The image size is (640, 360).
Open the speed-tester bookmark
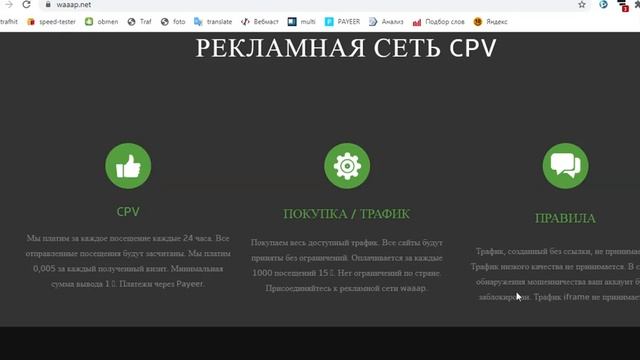(51, 22)
